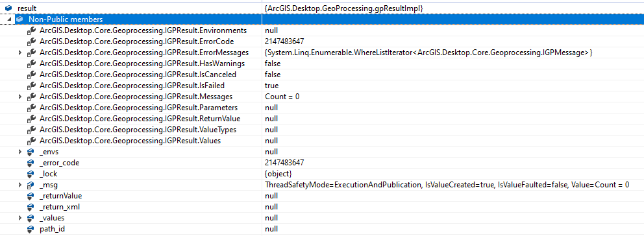Viewport: 644px width, 236px height.
Task: Select the IGPResult.ReturnValue name
Action: 140,119
